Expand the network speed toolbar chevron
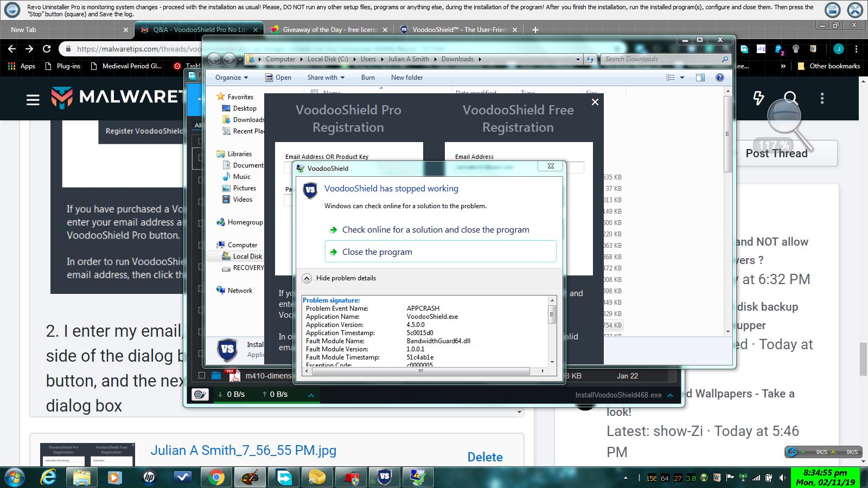Viewport: 868px width, 488px height. pos(311,395)
